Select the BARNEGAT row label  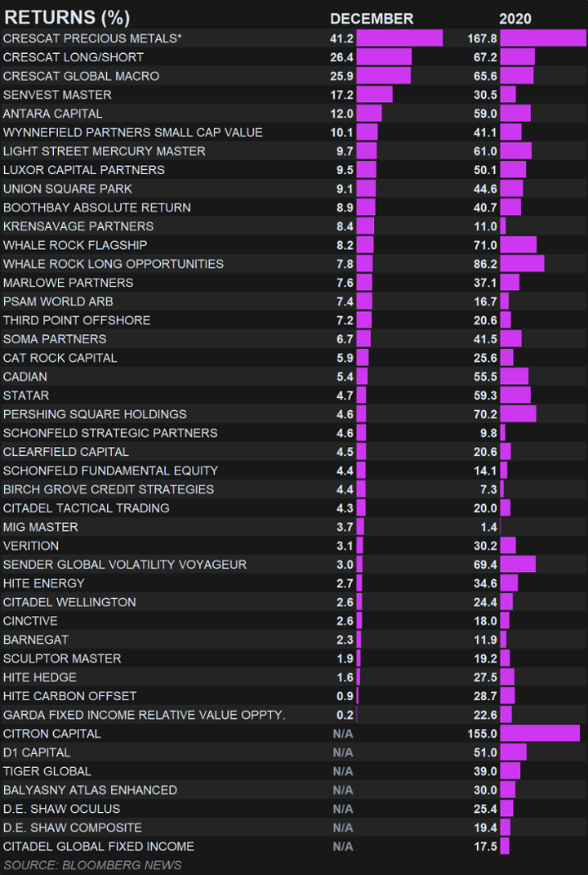pyautogui.click(x=36, y=640)
